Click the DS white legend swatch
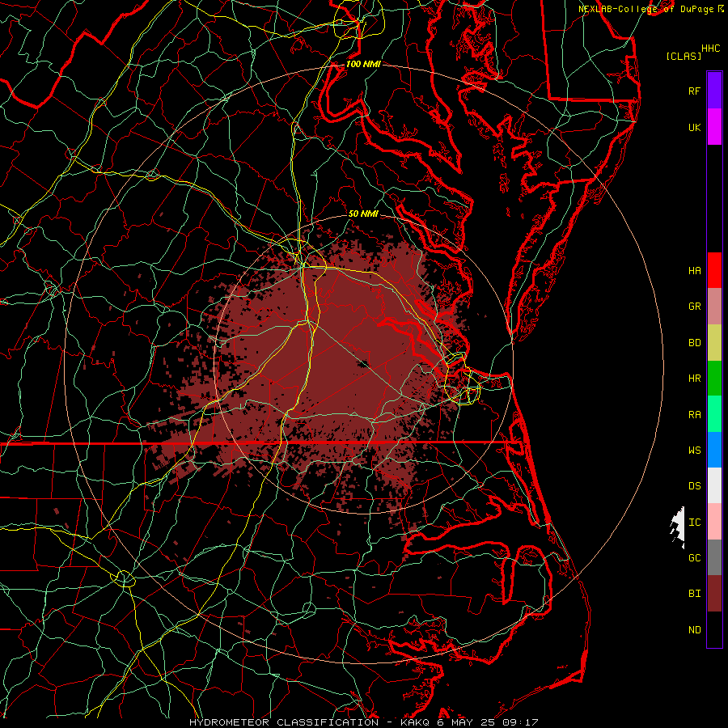 pyautogui.click(x=714, y=485)
